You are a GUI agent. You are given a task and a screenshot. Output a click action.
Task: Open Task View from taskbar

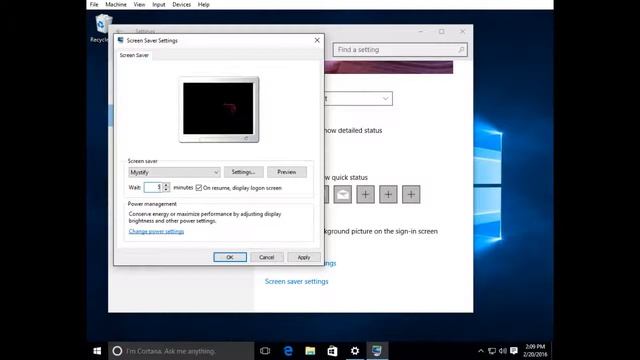tap(265, 351)
